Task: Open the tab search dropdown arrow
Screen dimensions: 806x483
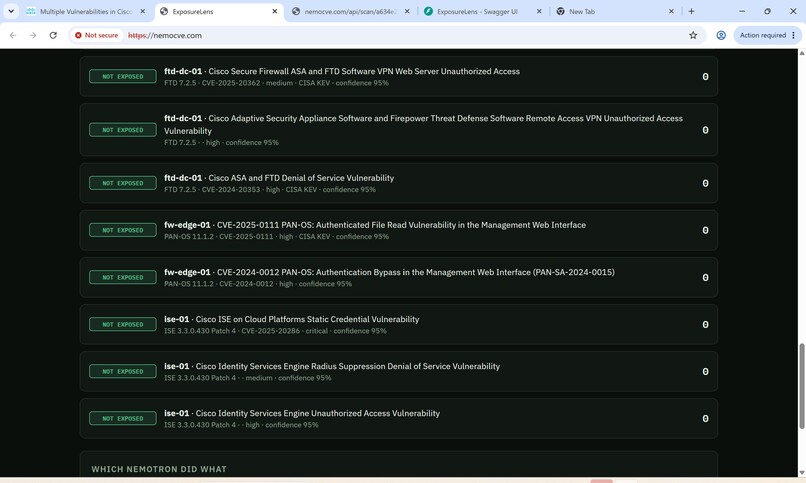Action: coord(11,11)
